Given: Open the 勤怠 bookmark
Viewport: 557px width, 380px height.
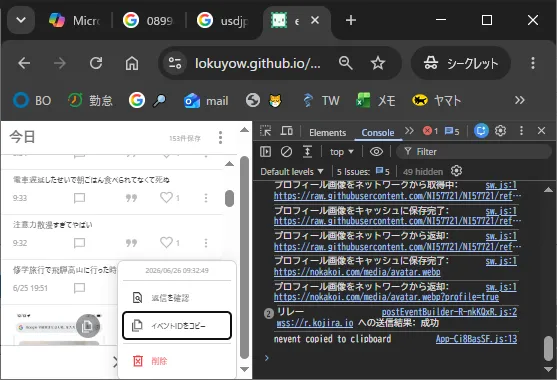Looking at the screenshot, I should 90,101.
